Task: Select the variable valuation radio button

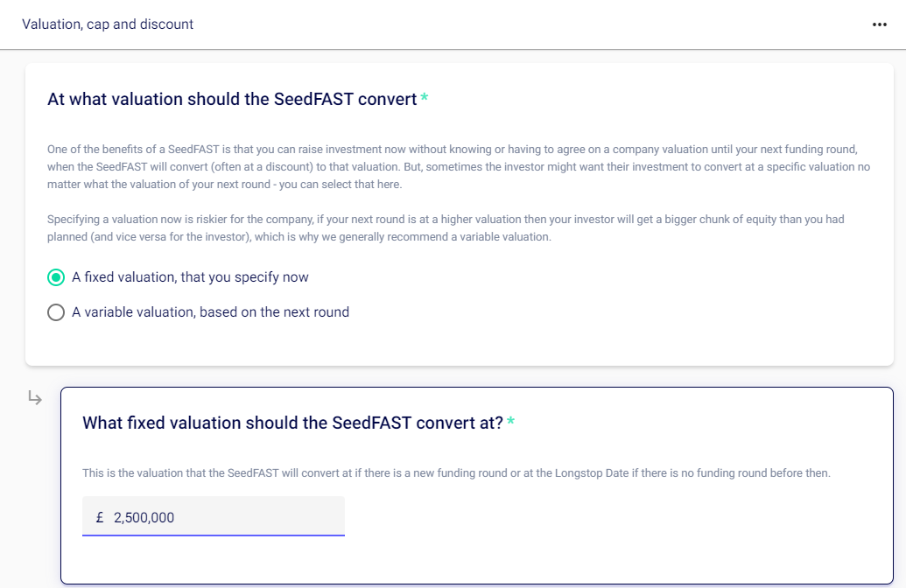Action: [56, 312]
